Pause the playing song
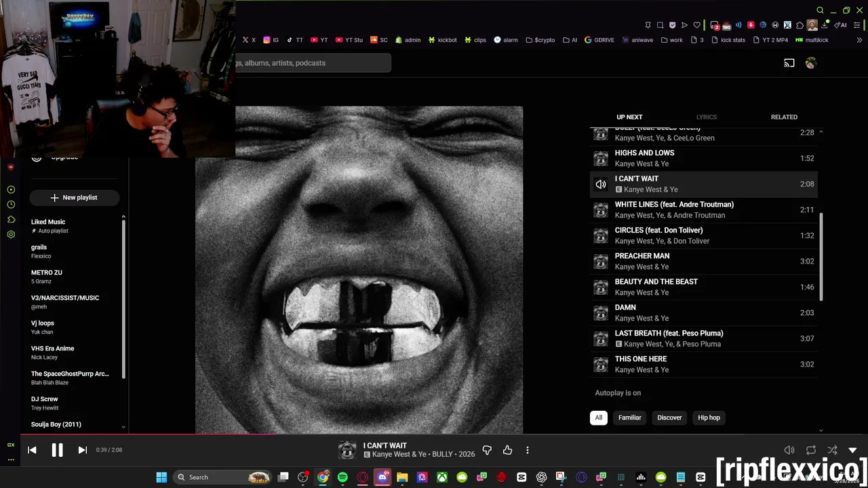 click(57, 449)
